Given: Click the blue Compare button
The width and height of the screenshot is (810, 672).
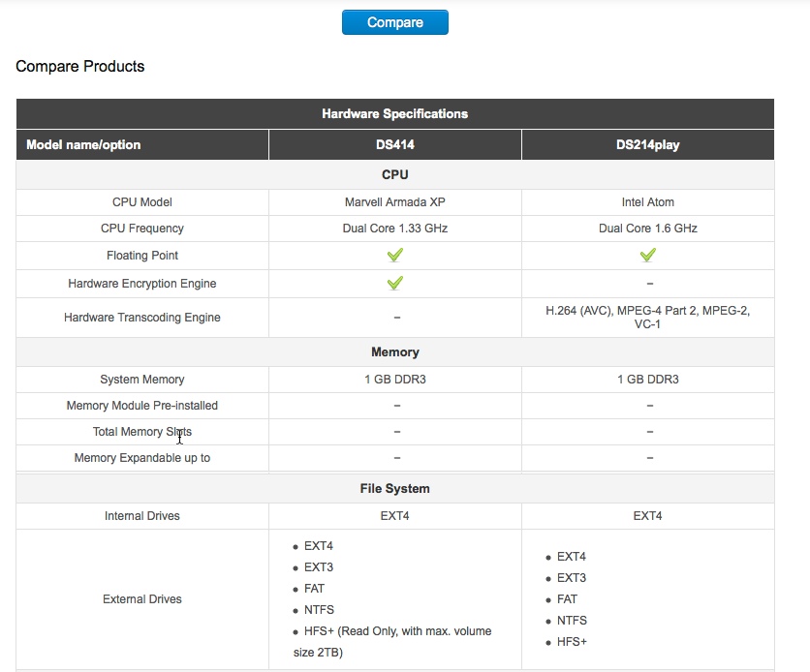Looking at the screenshot, I should pyautogui.click(x=394, y=22).
